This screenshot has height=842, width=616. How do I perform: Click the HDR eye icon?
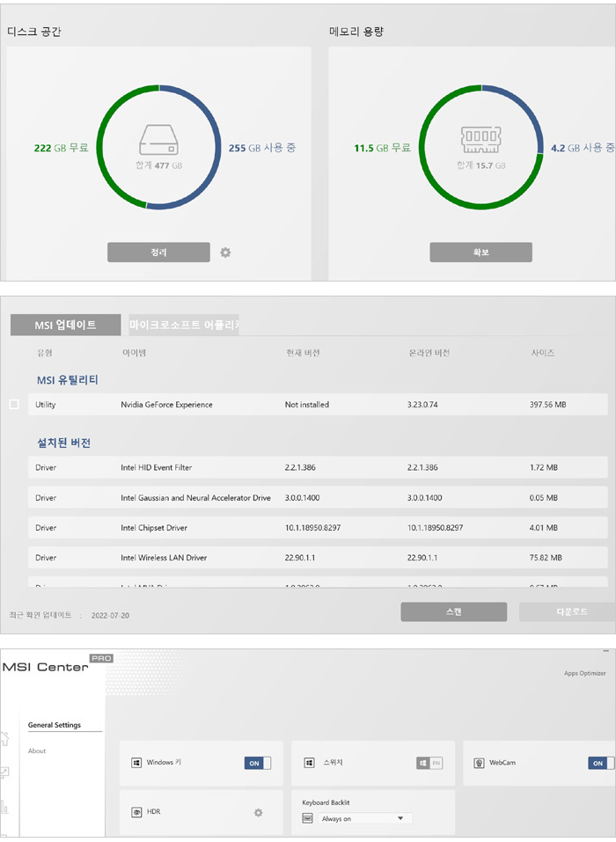click(x=136, y=812)
